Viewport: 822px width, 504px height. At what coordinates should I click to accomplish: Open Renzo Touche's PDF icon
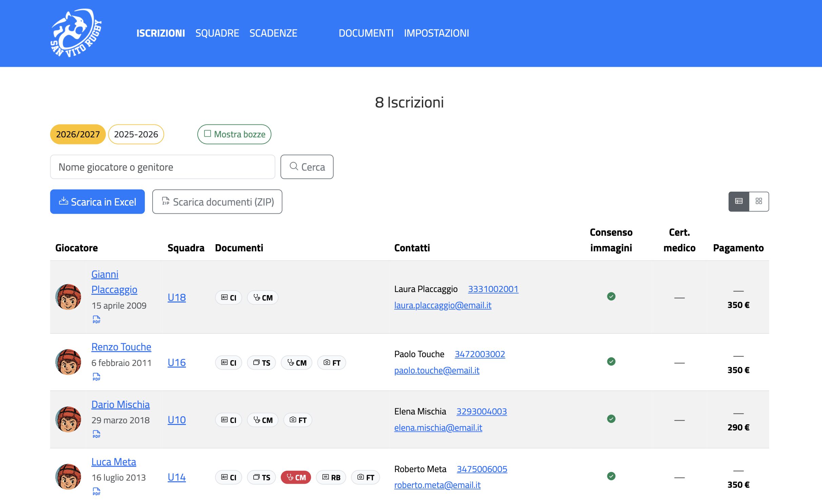[x=96, y=377]
